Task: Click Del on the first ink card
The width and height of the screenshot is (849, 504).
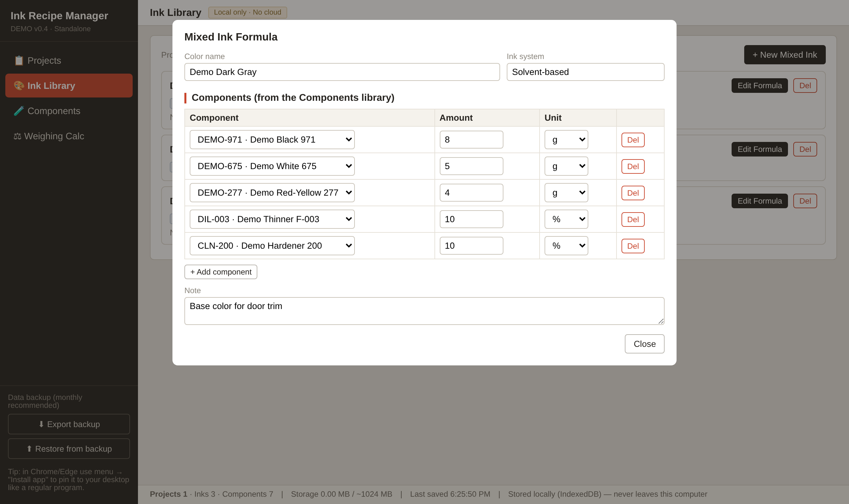Action: [805, 86]
